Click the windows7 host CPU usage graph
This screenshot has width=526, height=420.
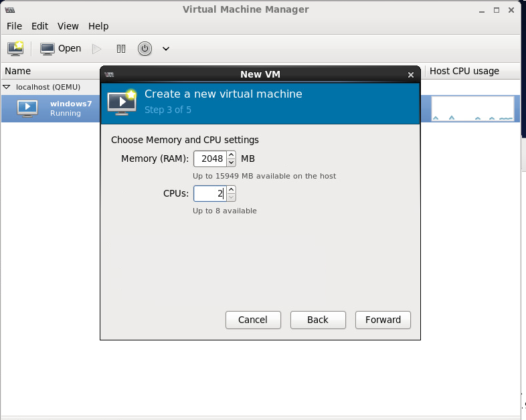click(x=472, y=108)
